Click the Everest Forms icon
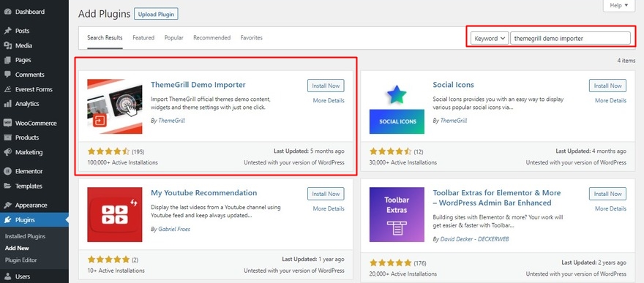Image resolution: width=644 pixels, height=283 pixels. coord(7,89)
